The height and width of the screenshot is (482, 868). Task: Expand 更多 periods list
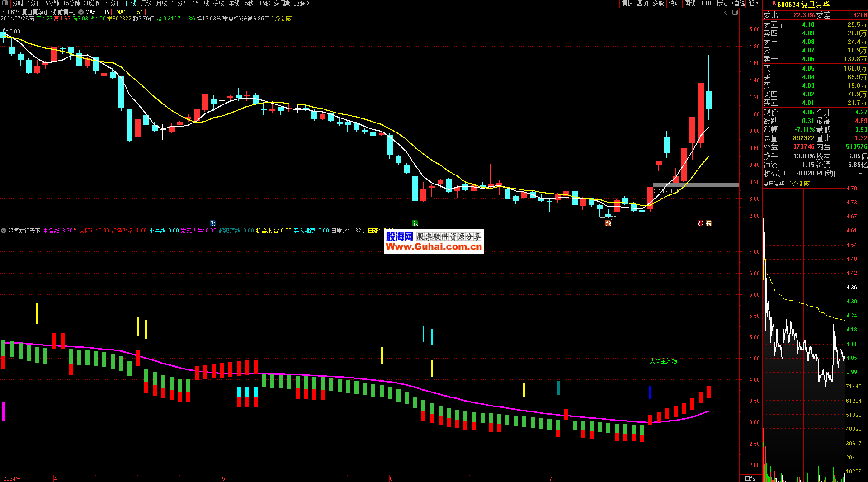(302, 3)
